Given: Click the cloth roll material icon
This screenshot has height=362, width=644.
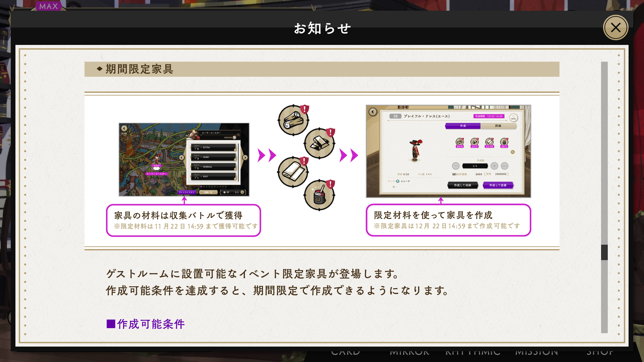Looking at the screenshot, I should coord(293,172).
